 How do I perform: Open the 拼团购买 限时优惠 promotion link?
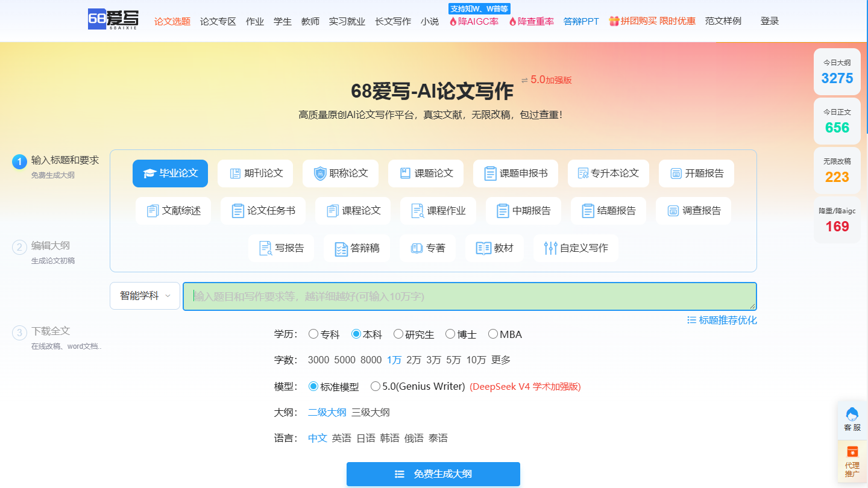tap(652, 21)
